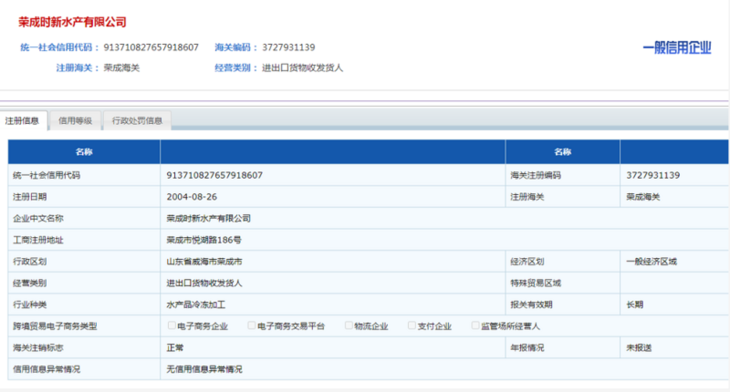This screenshot has height=392, width=730.
Task: Click table row label 海关注销标志
Action: 38,348
